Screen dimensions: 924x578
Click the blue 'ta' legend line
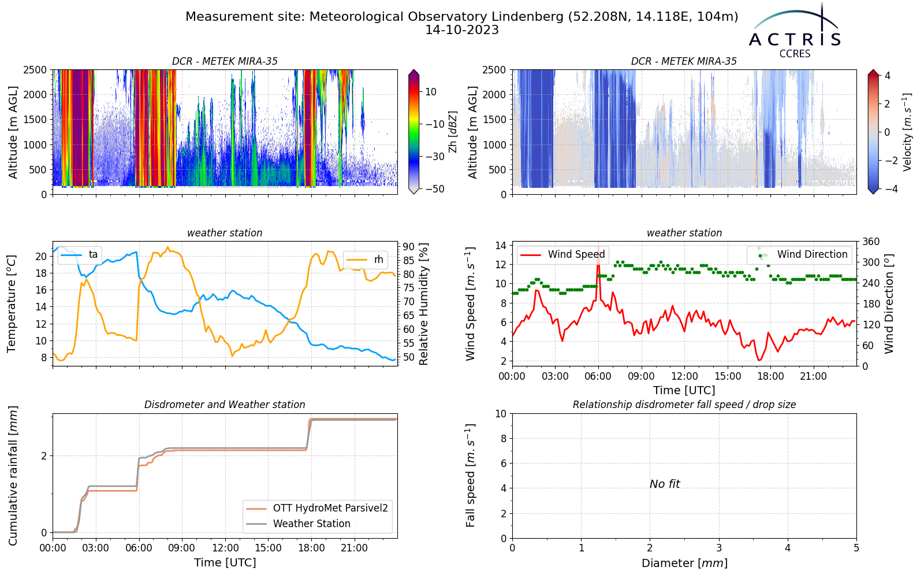coord(72,254)
